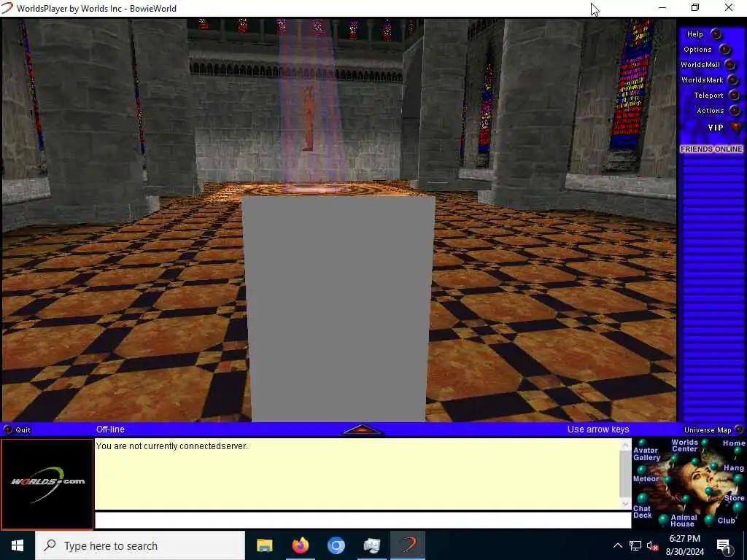Click the WorldsPlayer taskbar icon

pos(407,545)
